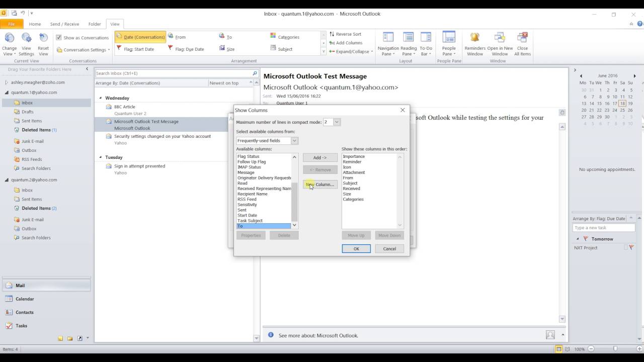644x362 pixels.
Task: Expand the arrangement gallery
Action: pos(324,52)
